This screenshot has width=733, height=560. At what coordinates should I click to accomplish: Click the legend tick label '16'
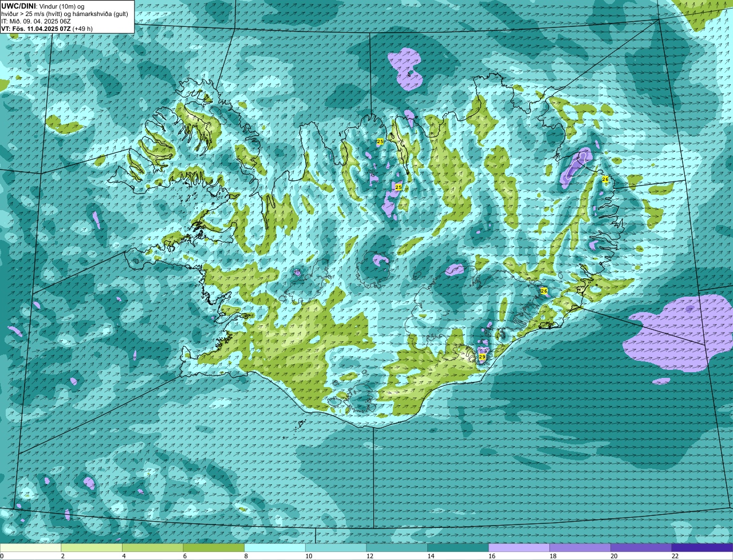[492, 556]
